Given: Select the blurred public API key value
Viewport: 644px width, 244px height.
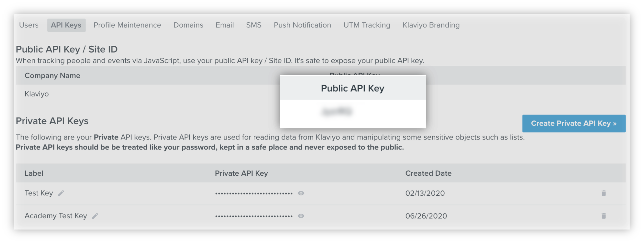Looking at the screenshot, I should coord(337,111).
